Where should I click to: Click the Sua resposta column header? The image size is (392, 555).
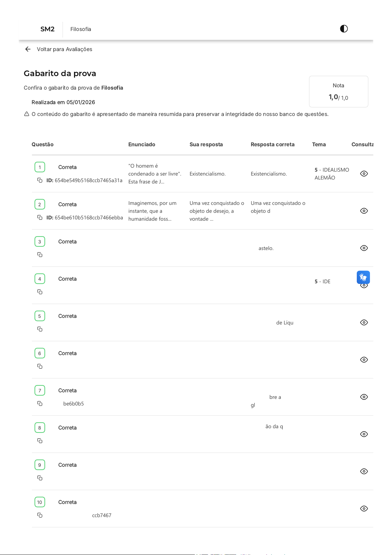pos(206,144)
